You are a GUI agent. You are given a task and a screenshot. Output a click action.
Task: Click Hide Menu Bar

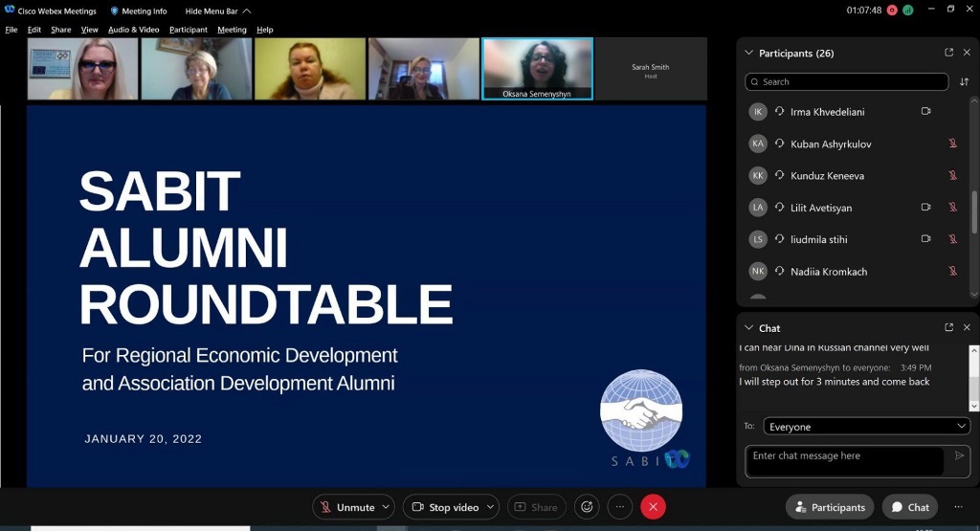(x=217, y=11)
